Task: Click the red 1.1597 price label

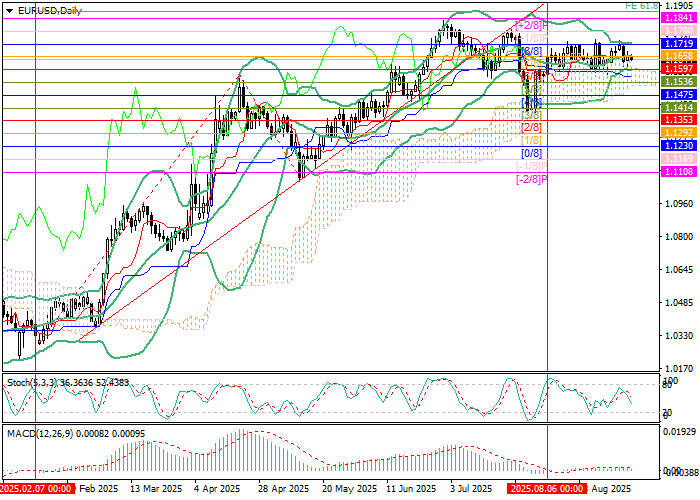Action: 679,69
